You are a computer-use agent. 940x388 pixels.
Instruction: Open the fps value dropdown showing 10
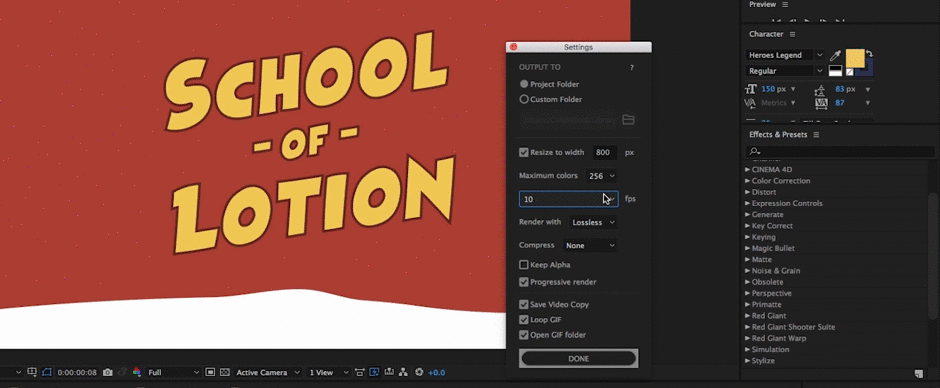pos(568,199)
